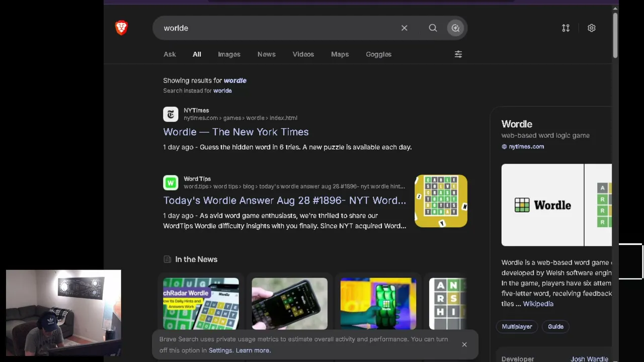Submit search with the magnifier icon
Image resolution: width=644 pixels, height=362 pixels.
tap(433, 28)
